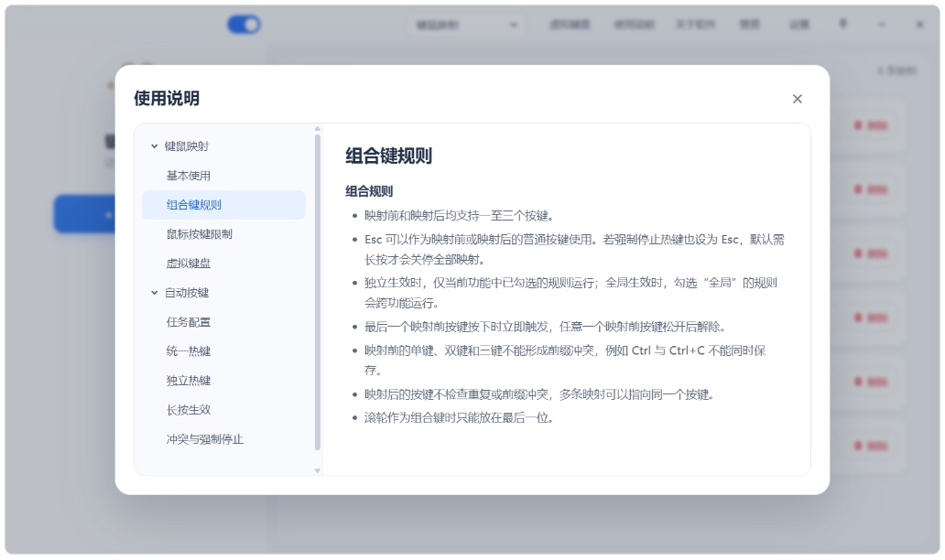The image size is (945, 560).
Task: Open the dropdown in the background window's top bar
Action: (x=464, y=25)
